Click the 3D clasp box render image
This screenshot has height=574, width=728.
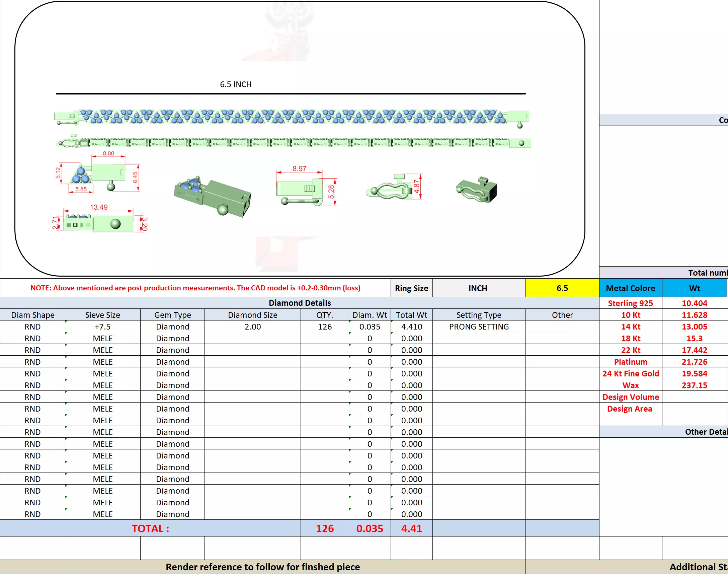[213, 197]
